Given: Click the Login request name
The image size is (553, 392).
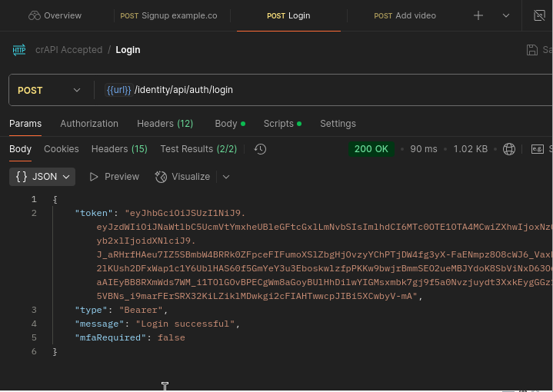Looking at the screenshot, I should (x=128, y=50).
